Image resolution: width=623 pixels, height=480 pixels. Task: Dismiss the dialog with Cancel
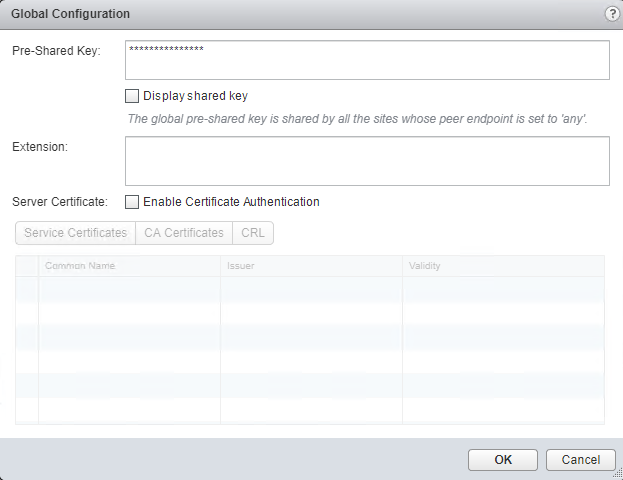click(x=580, y=460)
